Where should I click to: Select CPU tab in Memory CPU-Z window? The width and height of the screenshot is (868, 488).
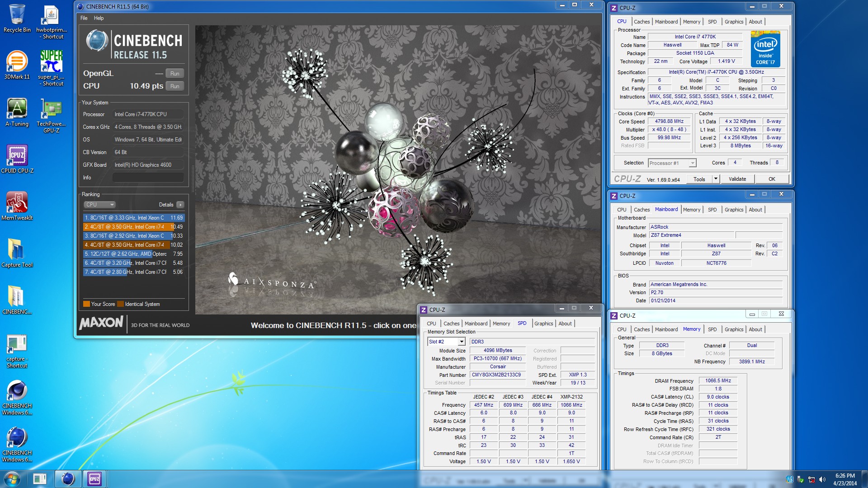[x=622, y=329]
